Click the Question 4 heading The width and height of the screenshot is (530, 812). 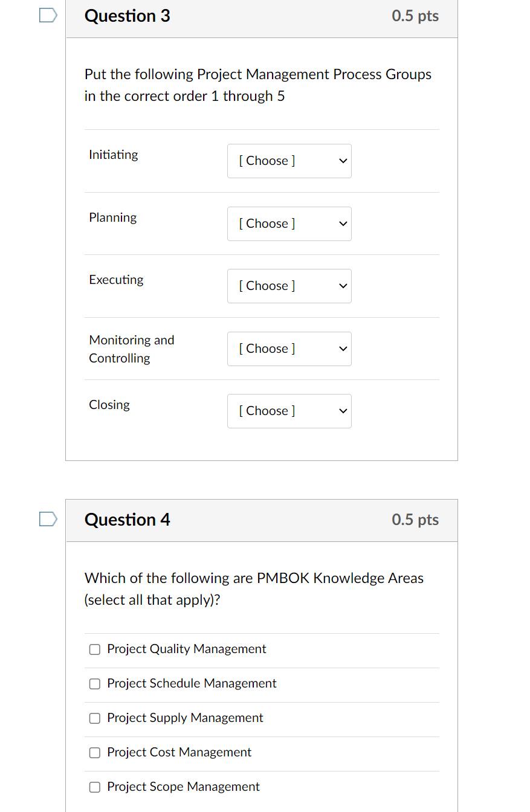tap(128, 520)
